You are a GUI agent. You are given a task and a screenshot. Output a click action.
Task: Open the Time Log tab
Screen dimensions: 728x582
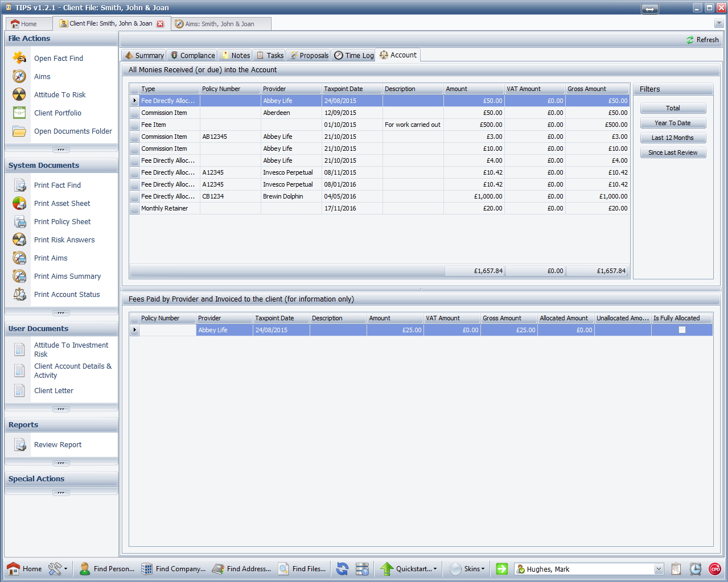click(354, 55)
